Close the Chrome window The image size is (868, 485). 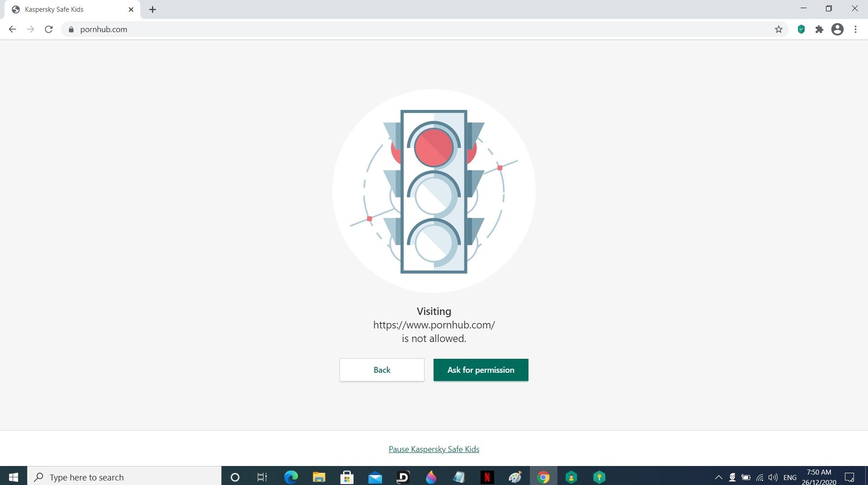pyautogui.click(x=854, y=8)
